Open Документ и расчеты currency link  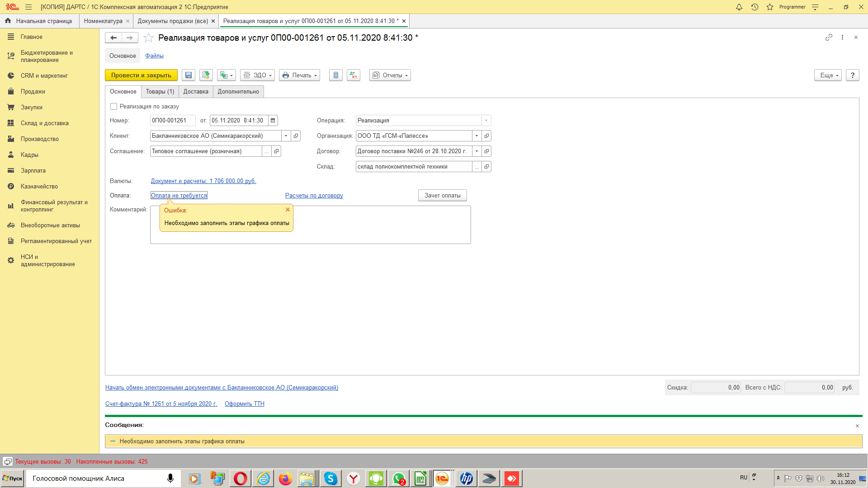pos(203,181)
